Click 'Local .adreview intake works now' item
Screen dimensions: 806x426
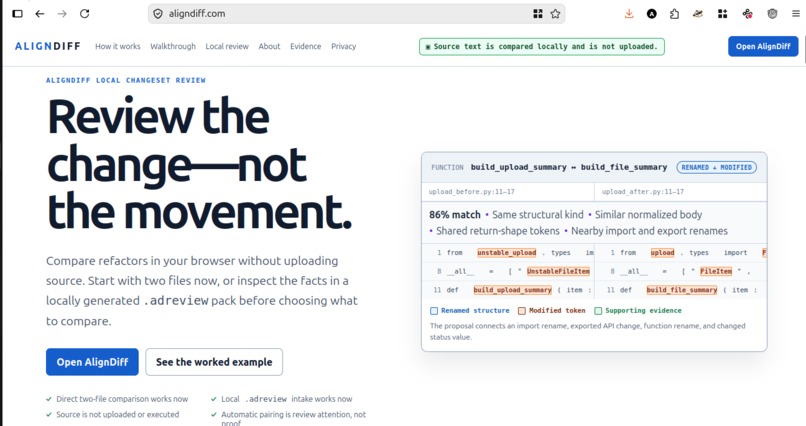tap(281, 399)
